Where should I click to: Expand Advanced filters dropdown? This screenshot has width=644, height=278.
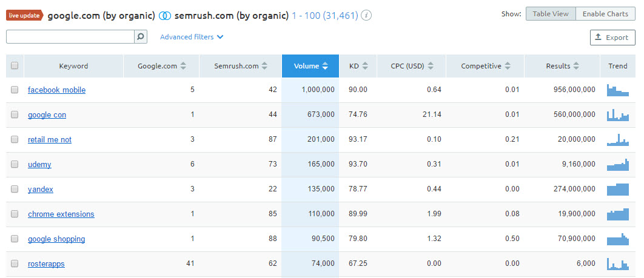[192, 37]
